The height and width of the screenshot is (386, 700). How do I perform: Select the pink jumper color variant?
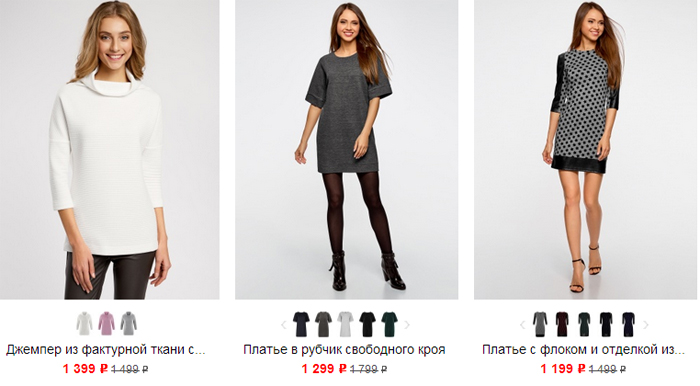click(106, 324)
